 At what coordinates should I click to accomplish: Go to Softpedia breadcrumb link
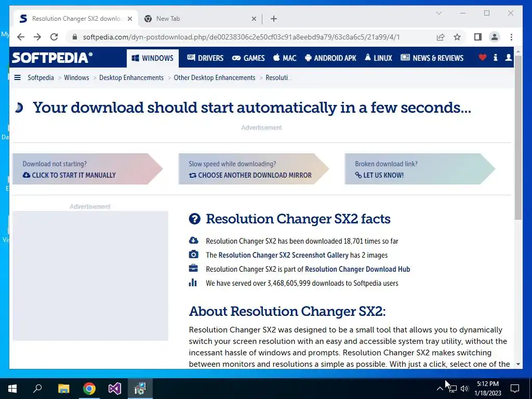pos(41,78)
